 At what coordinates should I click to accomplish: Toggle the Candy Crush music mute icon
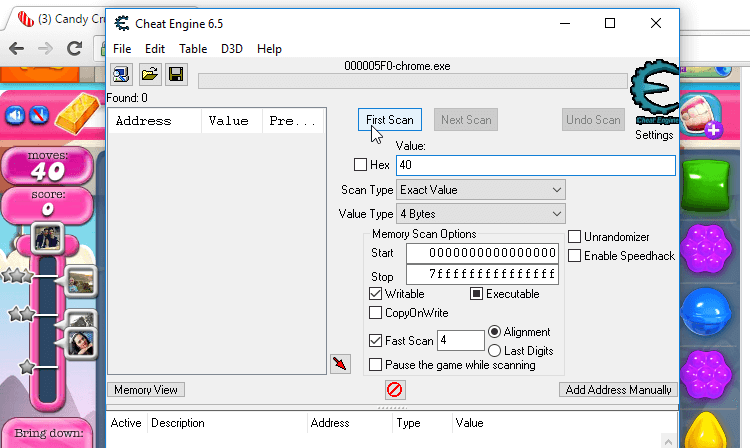pyautogui.click(x=39, y=115)
